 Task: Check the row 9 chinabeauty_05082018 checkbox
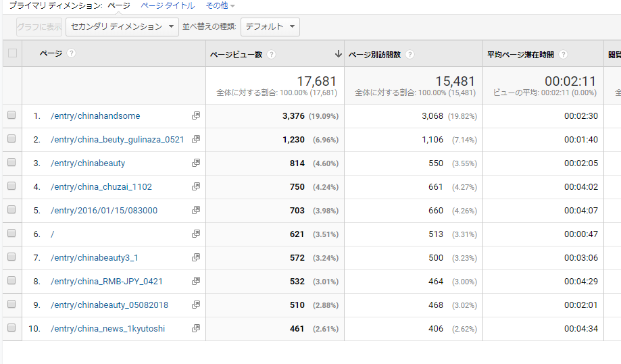coord(11,304)
